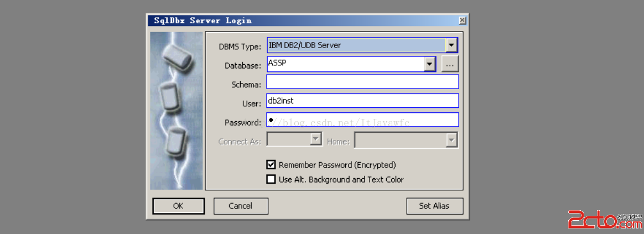Close the SqlDbx Server Login dialog

click(x=463, y=20)
